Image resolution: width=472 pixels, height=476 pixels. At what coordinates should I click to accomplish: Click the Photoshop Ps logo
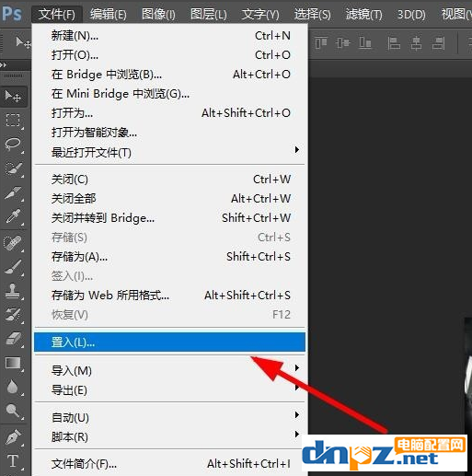coord(12,14)
